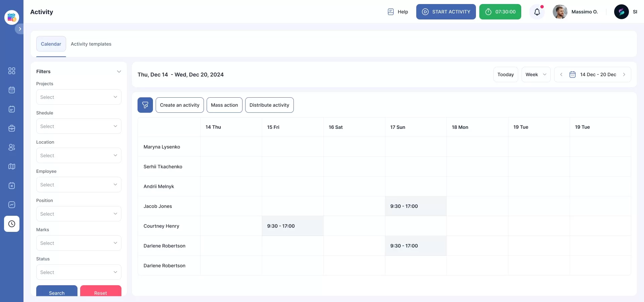Expand the left sidebar with arrow toggle

pyautogui.click(x=20, y=29)
